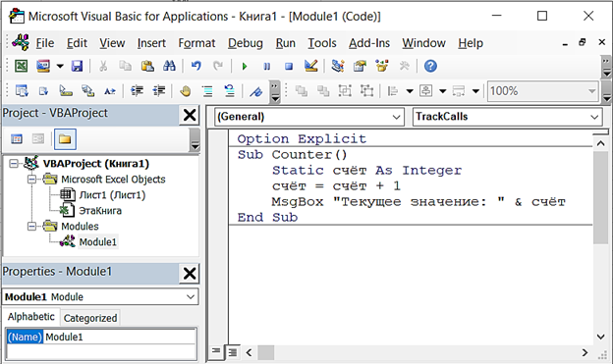Screen dimensions: 613x364
Task: Click List Properties/Methods icon
Action: point(22,91)
